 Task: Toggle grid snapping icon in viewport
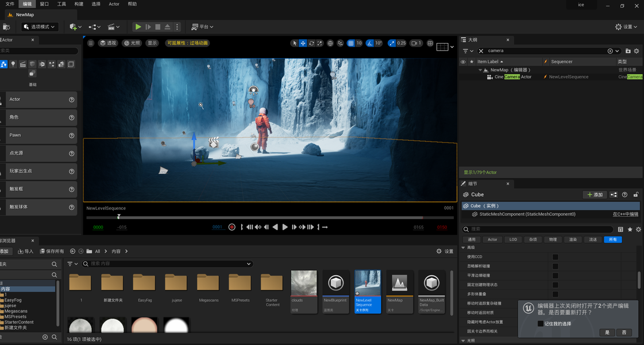click(351, 43)
